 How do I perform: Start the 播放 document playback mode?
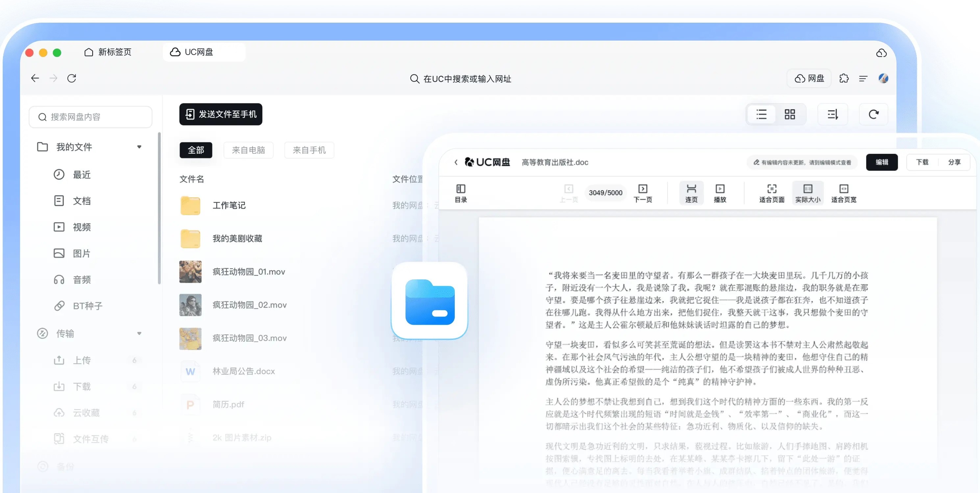720,193
